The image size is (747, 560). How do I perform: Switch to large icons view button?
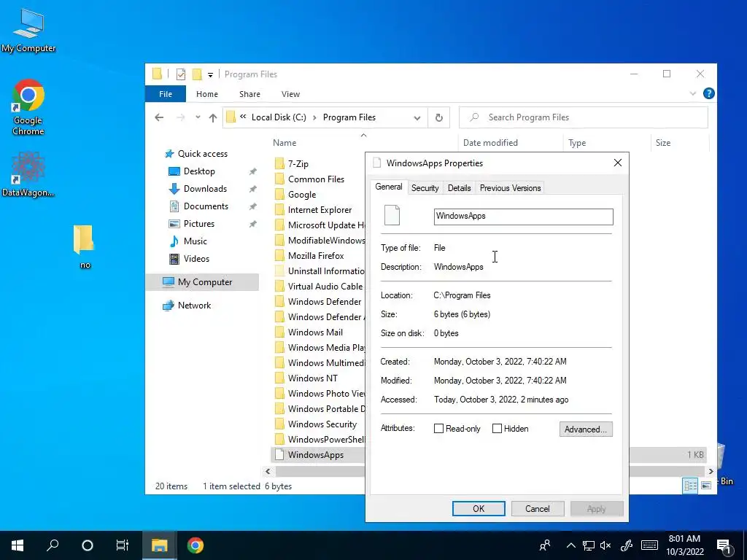(x=706, y=485)
